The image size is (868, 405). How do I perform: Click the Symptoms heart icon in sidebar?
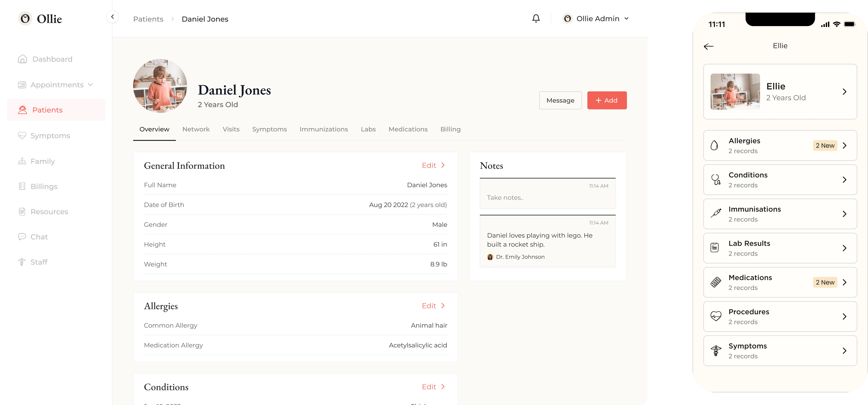[x=22, y=135]
